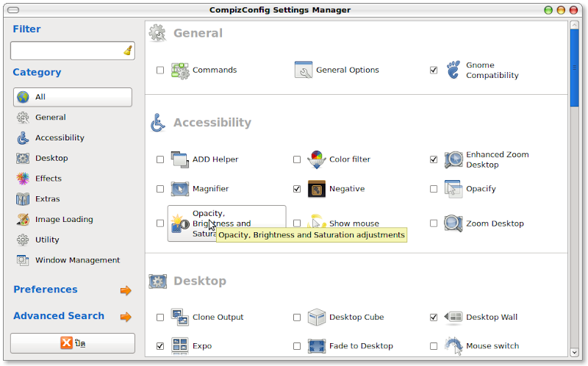588x366 pixels.
Task: Select the Utility category
Action: (73, 240)
